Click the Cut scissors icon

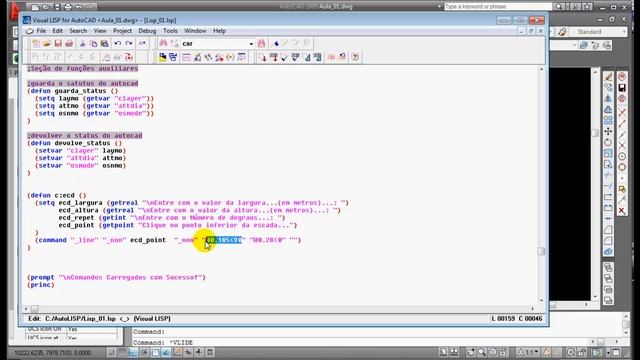coord(82,43)
